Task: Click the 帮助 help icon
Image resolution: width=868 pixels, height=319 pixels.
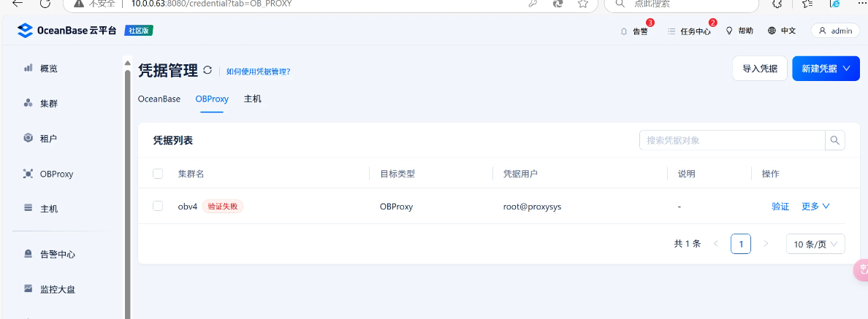Action: [739, 31]
